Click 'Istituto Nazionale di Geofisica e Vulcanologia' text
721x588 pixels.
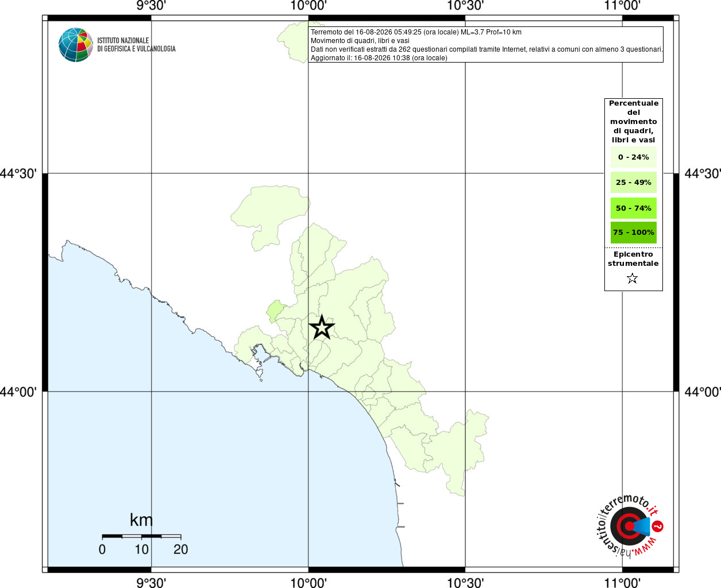pyautogui.click(x=136, y=45)
